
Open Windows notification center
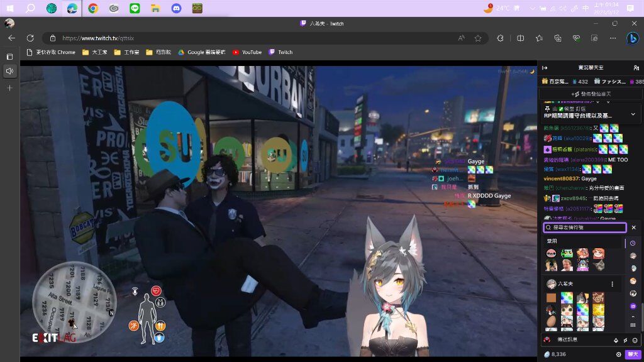(x=630, y=8)
